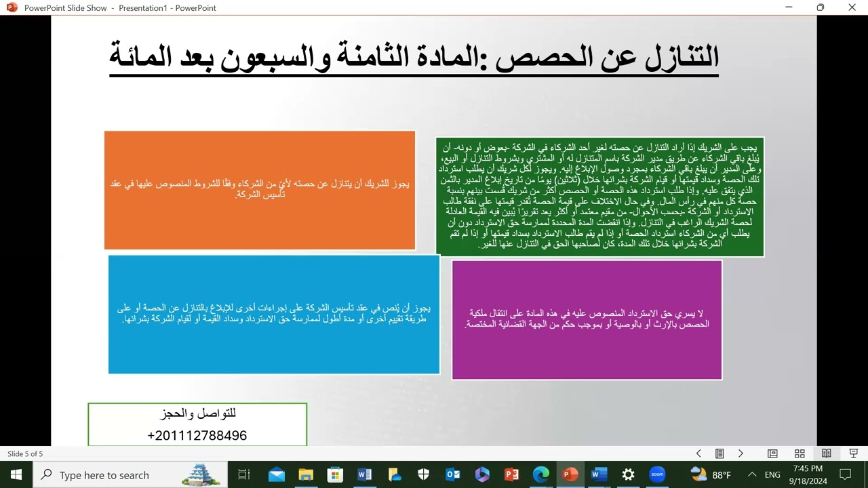Click the PowerPoint logo in title bar
Screen dimensions: 868x488
(x=11, y=7)
